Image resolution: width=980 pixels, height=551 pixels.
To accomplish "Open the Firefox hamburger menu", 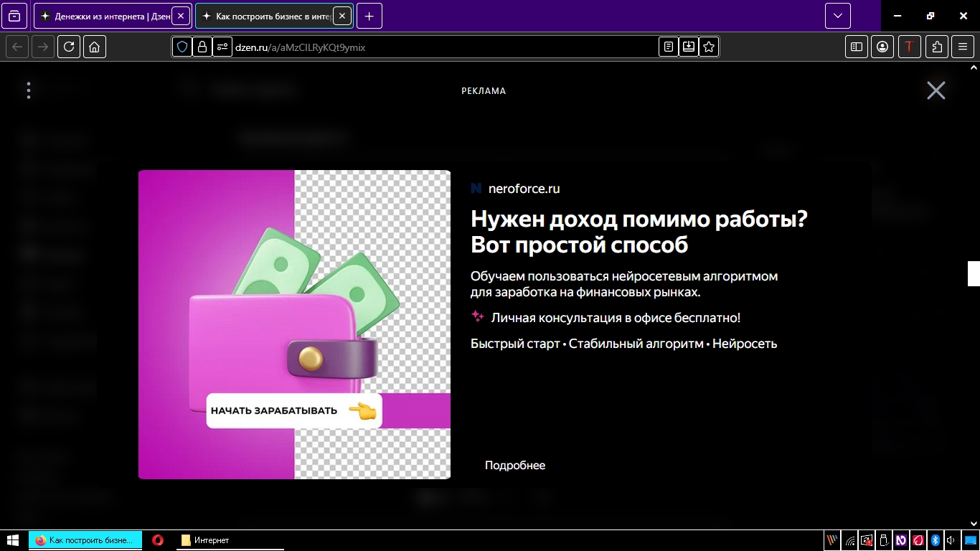I will (x=963, y=47).
